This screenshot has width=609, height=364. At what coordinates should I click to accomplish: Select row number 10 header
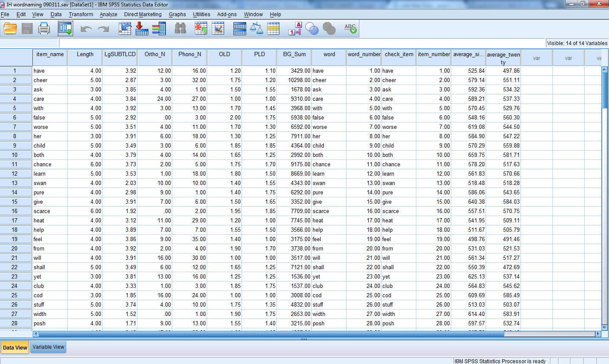click(x=15, y=155)
